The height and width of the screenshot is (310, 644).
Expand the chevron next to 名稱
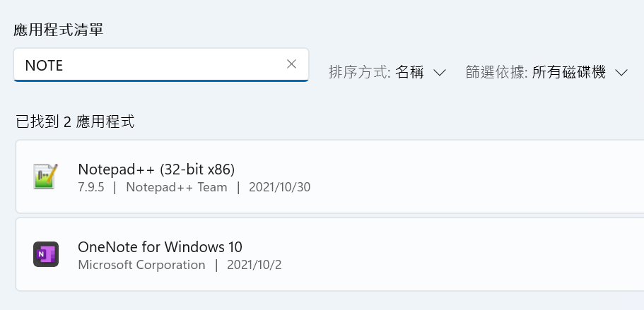point(440,73)
